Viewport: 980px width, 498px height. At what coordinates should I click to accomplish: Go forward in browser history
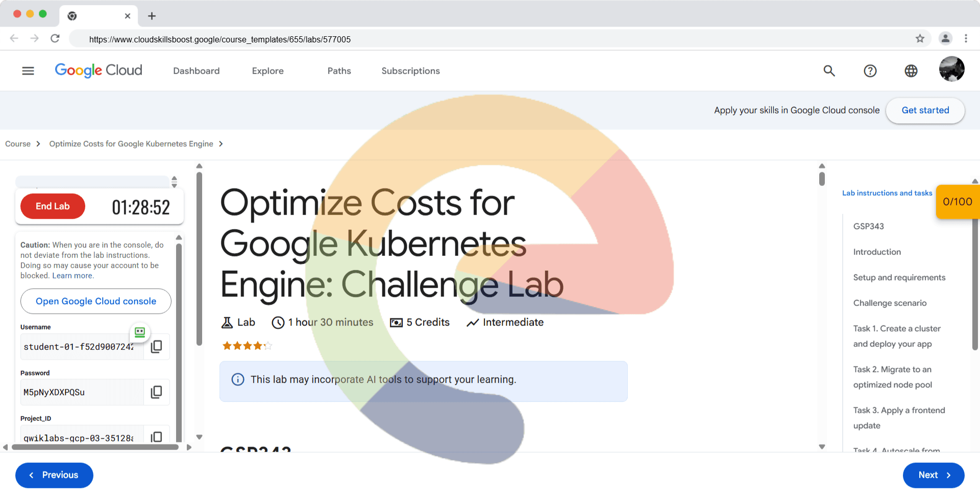[x=34, y=38]
